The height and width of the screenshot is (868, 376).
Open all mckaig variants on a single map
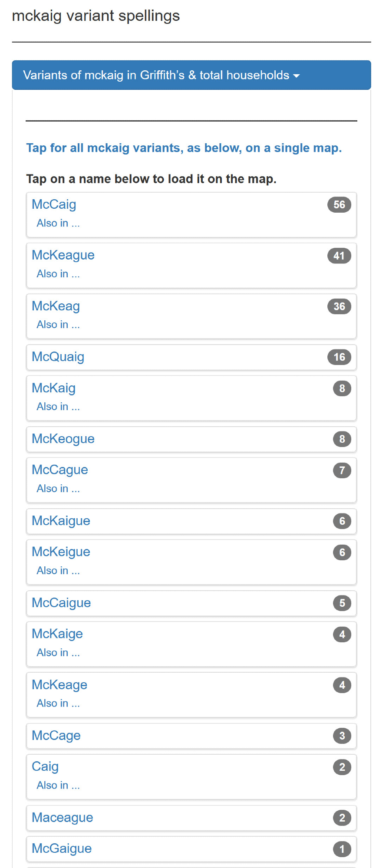pos(184,148)
